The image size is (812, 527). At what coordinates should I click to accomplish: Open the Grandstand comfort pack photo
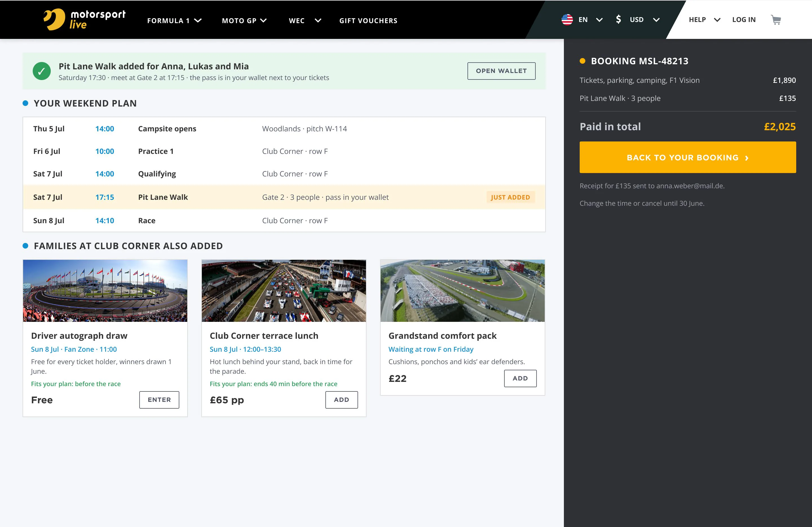(x=462, y=291)
